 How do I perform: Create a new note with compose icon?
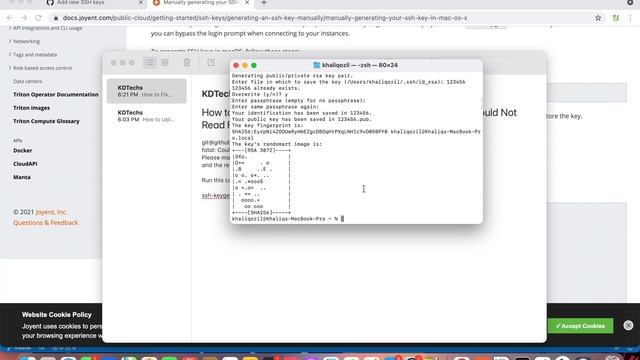click(211, 62)
